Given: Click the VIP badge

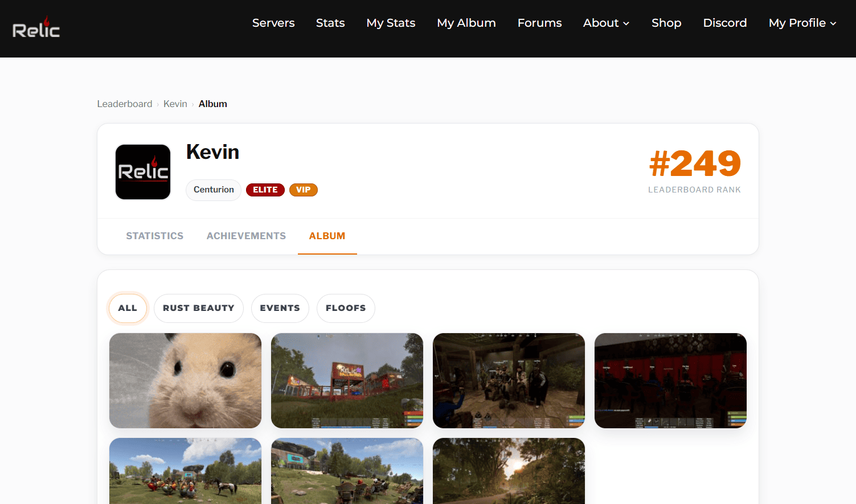Looking at the screenshot, I should tap(304, 190).
